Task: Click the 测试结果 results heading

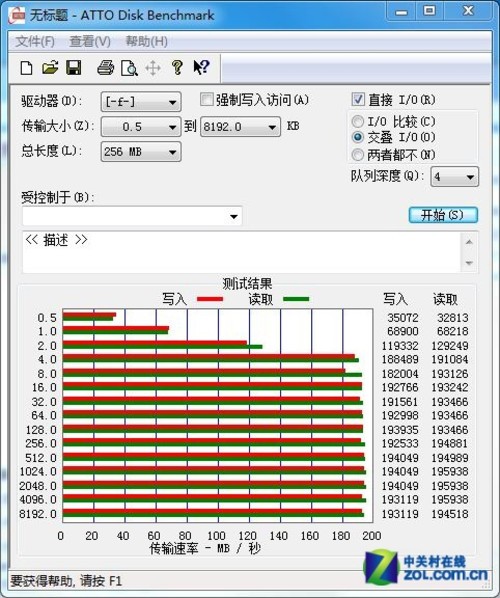Action: (x=247, y=283)
